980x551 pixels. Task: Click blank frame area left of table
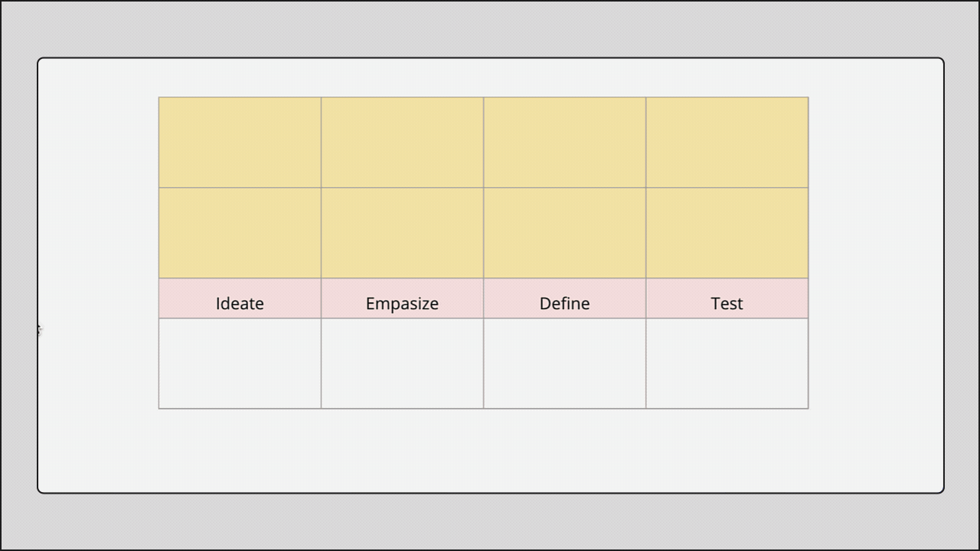[x=98, y=253]
